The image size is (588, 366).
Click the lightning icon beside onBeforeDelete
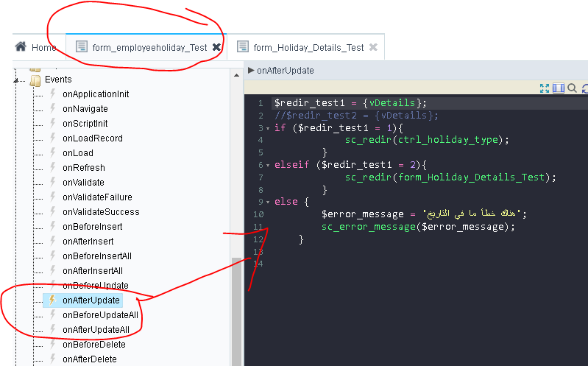(x=53, y=344)
